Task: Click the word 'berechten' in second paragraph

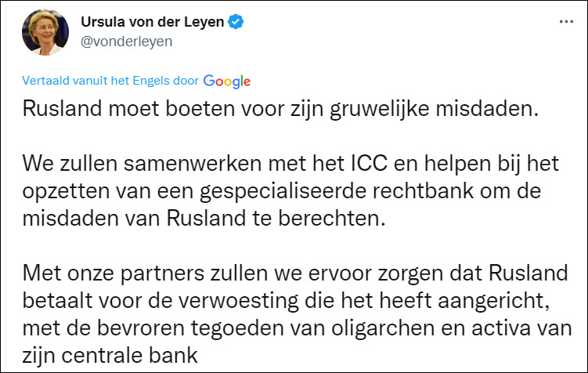Action: click(x=346, y=217)
